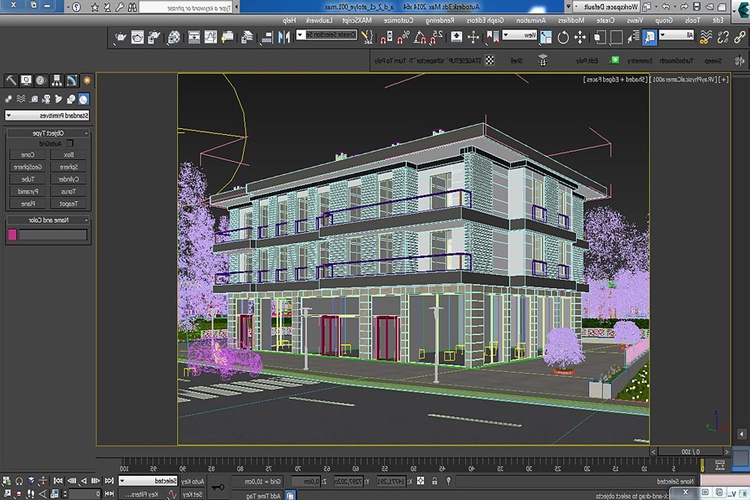This screenshot has height=500, width=750.
Task: Open the MAXScript menu
Action: 357,21
